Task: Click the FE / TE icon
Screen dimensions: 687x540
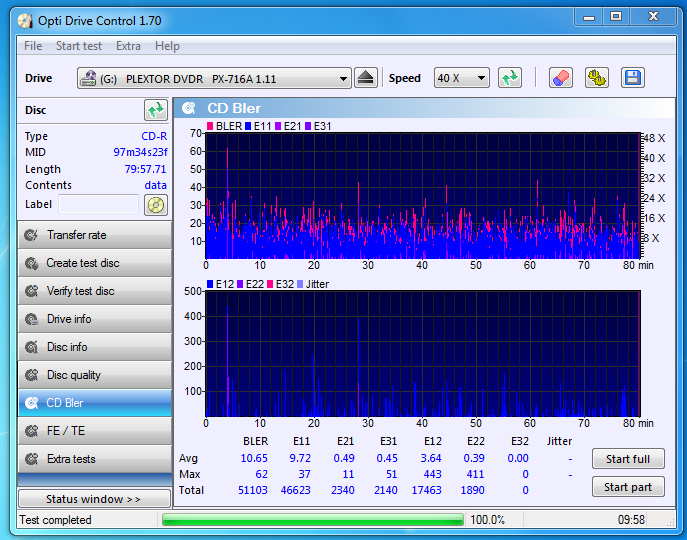Action: (31, 431)
